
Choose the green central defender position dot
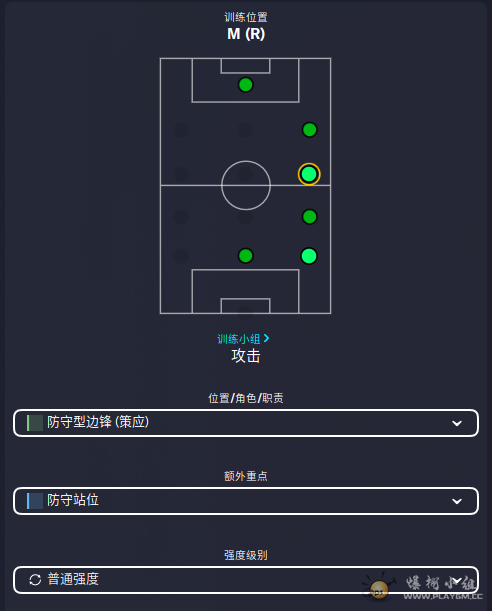pos(245,256)
